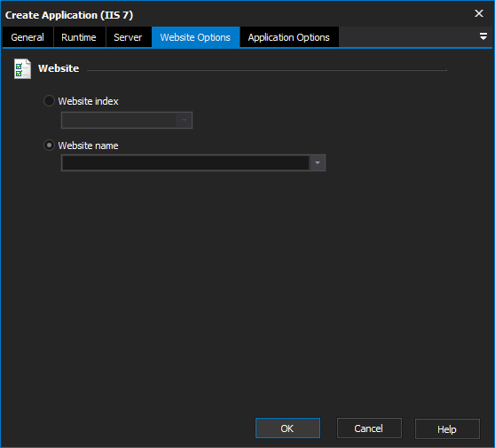Close the Create Application dialog
Viewport: 495px width, 448px height.
point(479,13)
